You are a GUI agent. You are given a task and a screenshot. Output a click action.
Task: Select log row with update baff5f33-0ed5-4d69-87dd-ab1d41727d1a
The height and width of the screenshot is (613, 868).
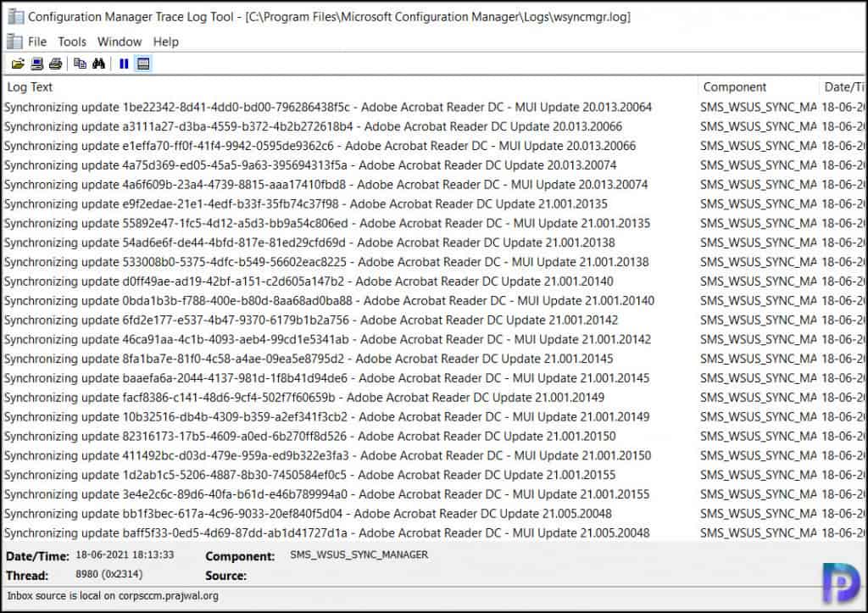pos(433,532)
